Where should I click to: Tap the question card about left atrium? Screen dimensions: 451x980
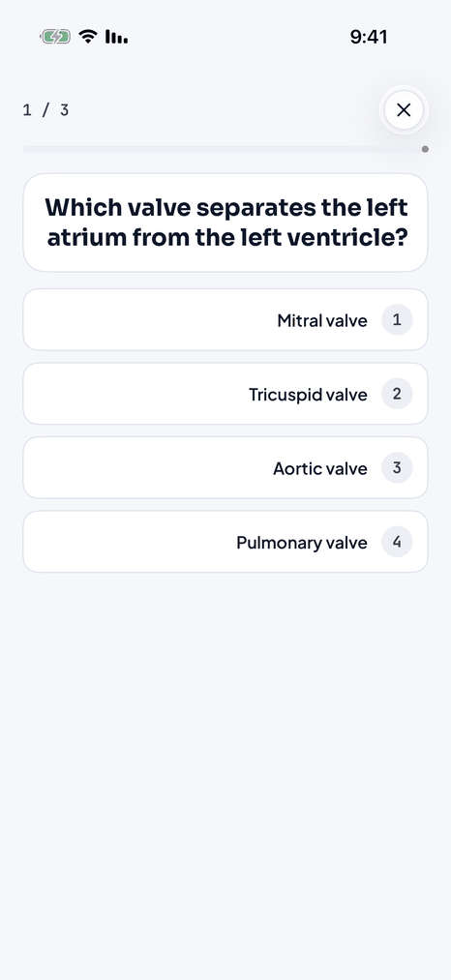(x=225, y=223)
